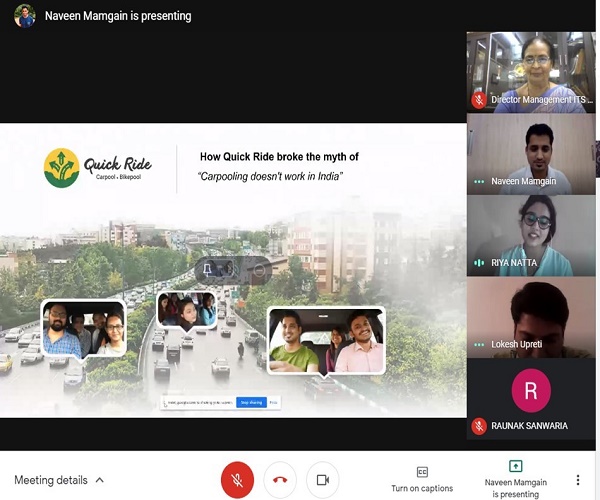The width and height of the screenshot is (600, 500).
Task: Click the presenting screen icon
Action: pos(515,466)
